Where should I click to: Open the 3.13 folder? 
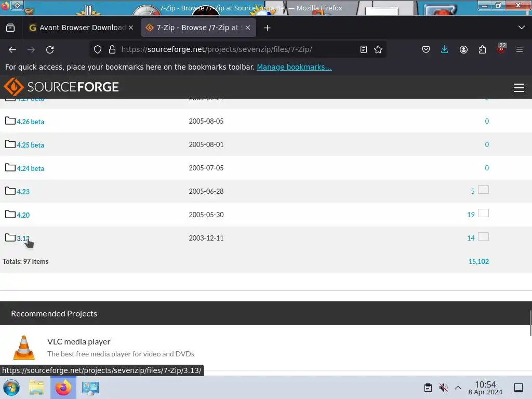click(23, 238)
